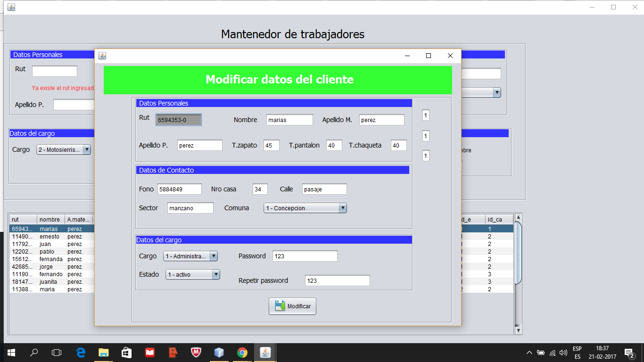Select the table row for pablo
Viewport: 644px width, 362px height.
[52, 251]
